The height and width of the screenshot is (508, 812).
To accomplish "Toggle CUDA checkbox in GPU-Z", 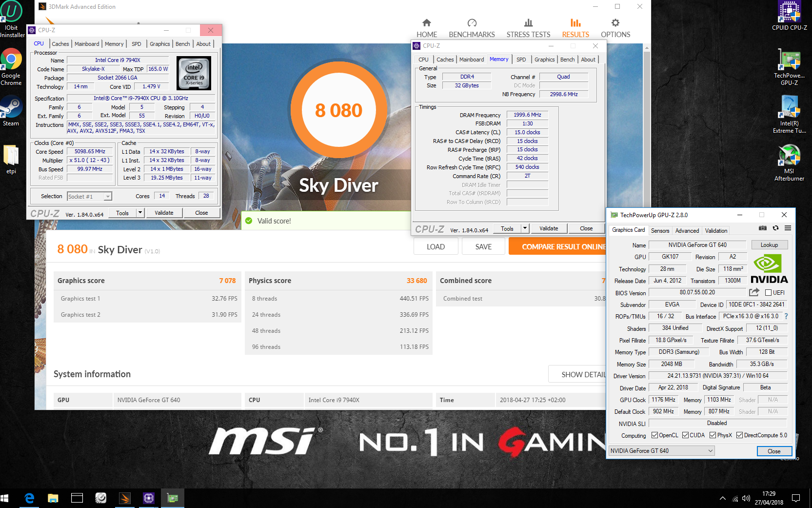I will pyautogui.click(x=685, y=435).
